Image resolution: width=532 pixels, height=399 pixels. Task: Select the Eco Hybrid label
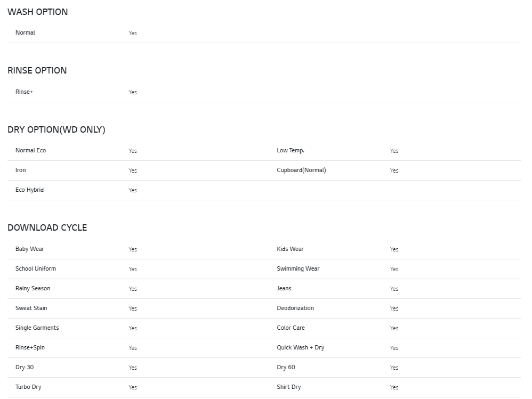(29, 190)
